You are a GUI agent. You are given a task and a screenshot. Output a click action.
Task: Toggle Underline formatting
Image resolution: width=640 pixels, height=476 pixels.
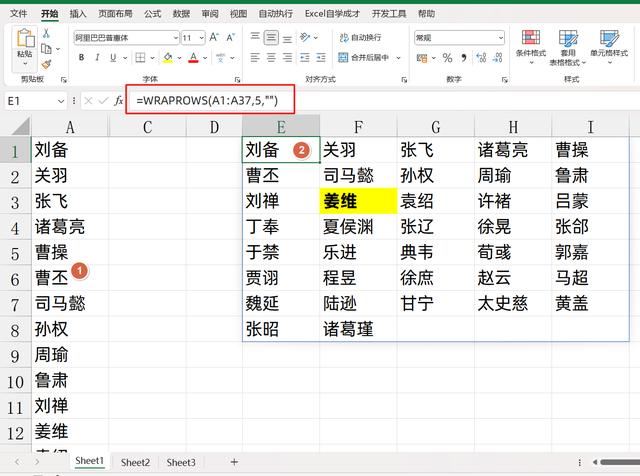pyautogui.click(x=113, y=58)
